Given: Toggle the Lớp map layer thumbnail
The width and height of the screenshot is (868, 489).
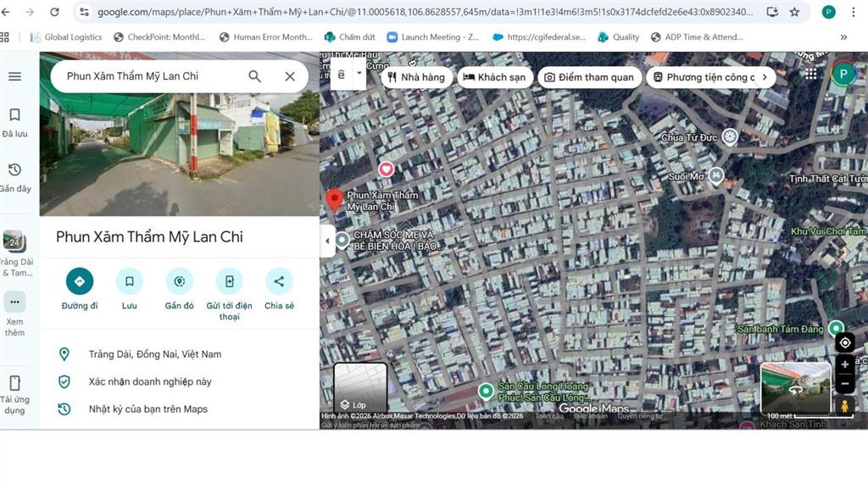Looking at the screenshot, I should 360,388.
